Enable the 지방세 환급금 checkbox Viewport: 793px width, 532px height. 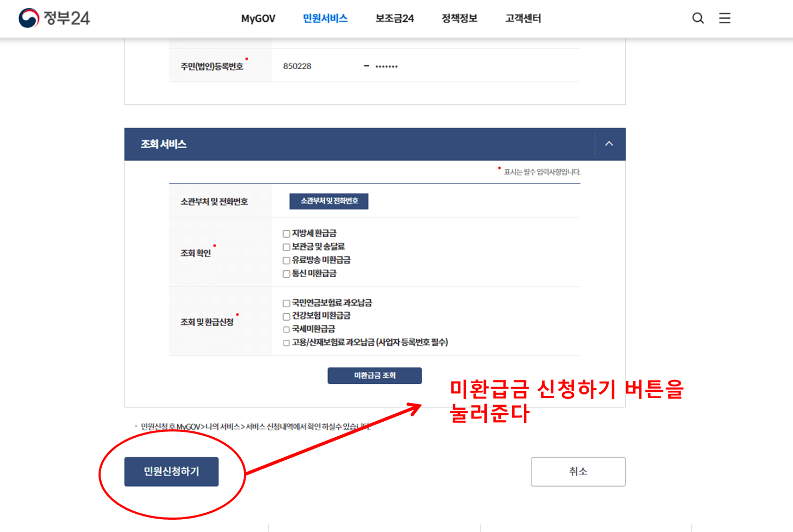click(286, 233)
